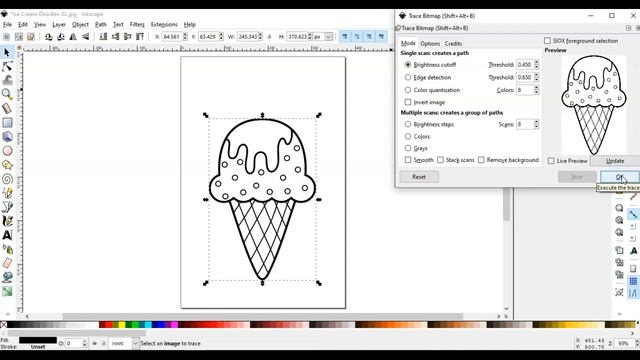Select the Spiral tool

(7, 179)
